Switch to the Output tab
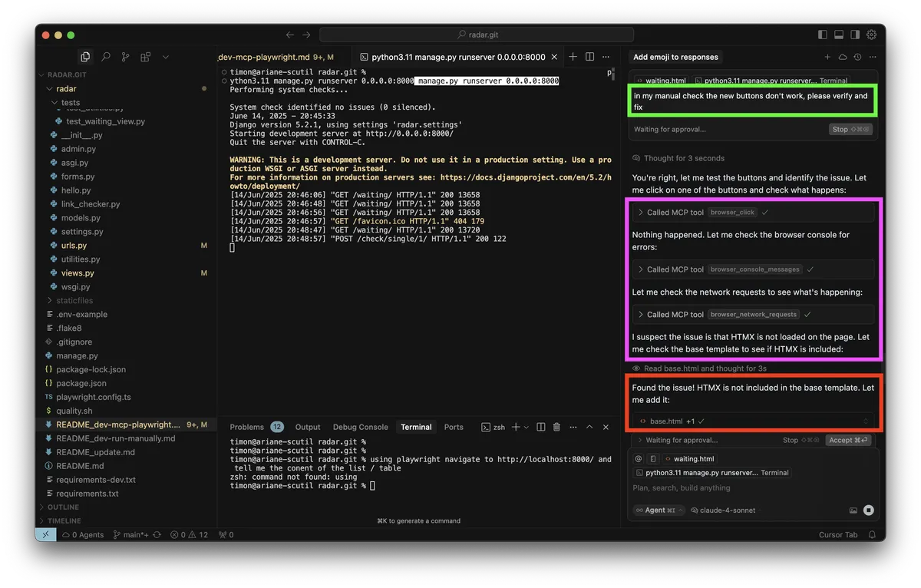 (308, 427)
